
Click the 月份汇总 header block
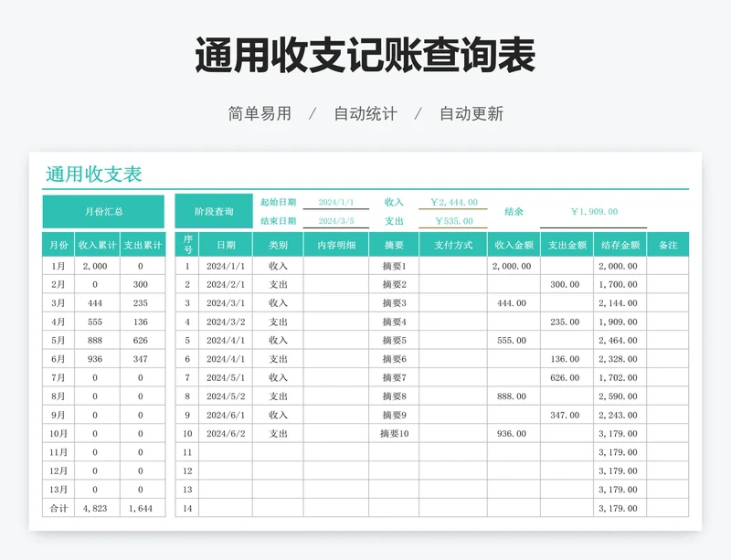[103, 212]
